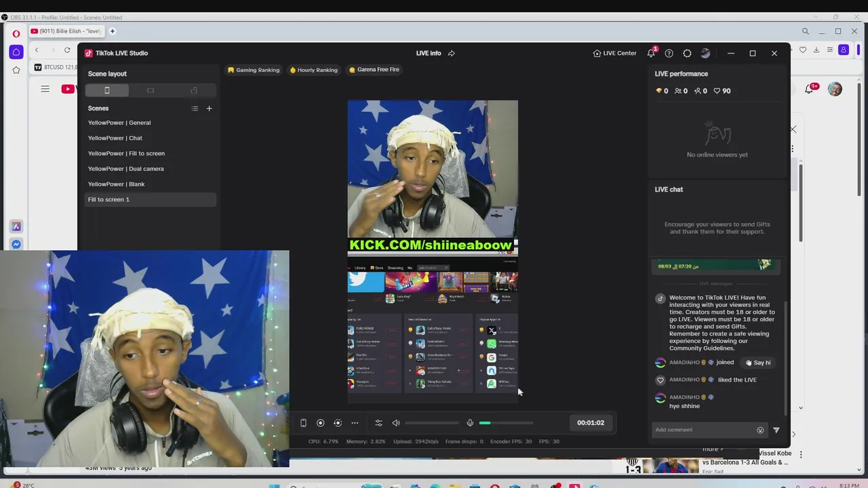This screenshot has height=488, width=868.
Task: Open emoji picker in comment field
Action: click(x=760, y=430)
